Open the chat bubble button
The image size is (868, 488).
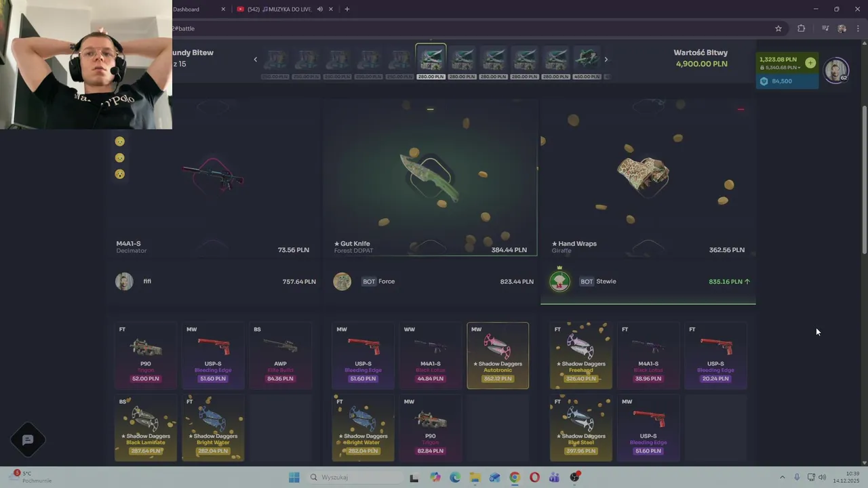[x=28, y=440]
